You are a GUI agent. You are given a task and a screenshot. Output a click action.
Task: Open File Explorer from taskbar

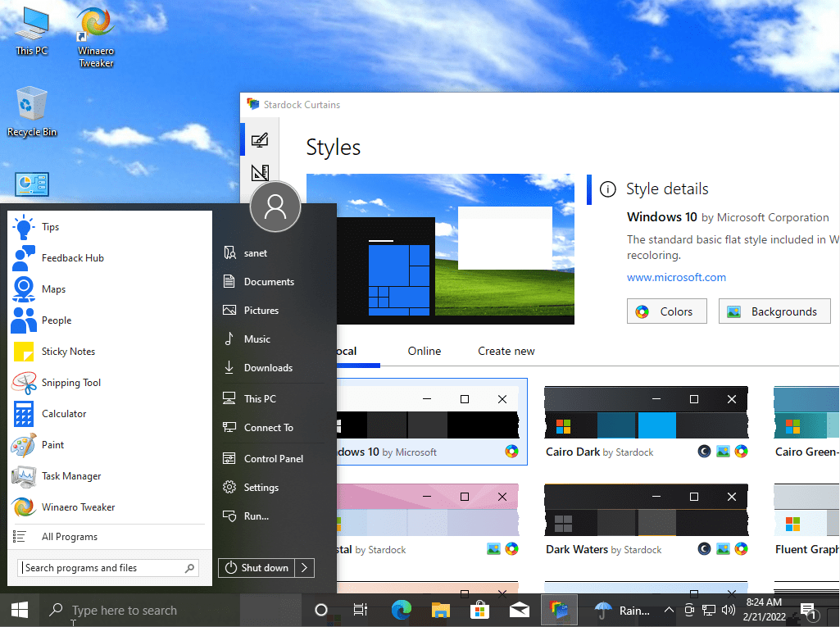coord(440,610)
